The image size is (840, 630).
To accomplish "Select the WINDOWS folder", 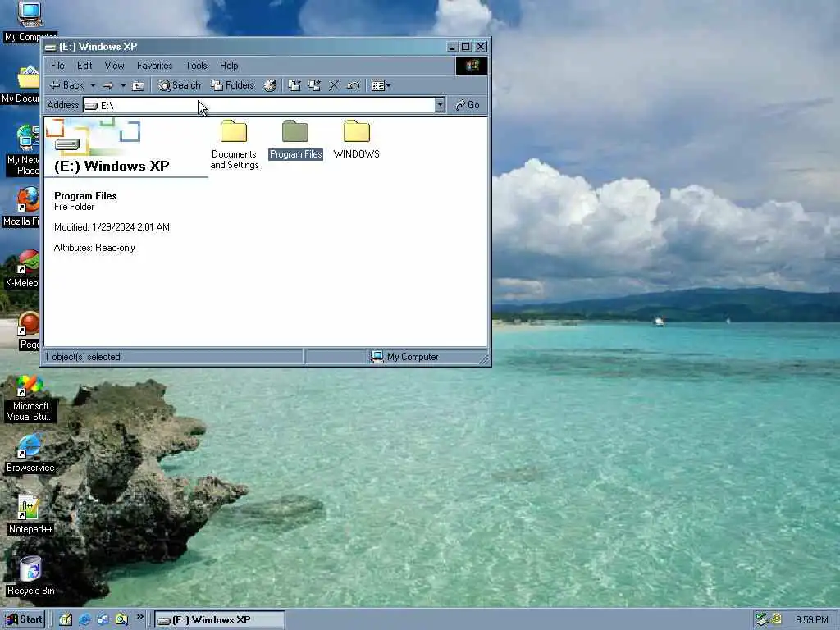I will point(356,139).
